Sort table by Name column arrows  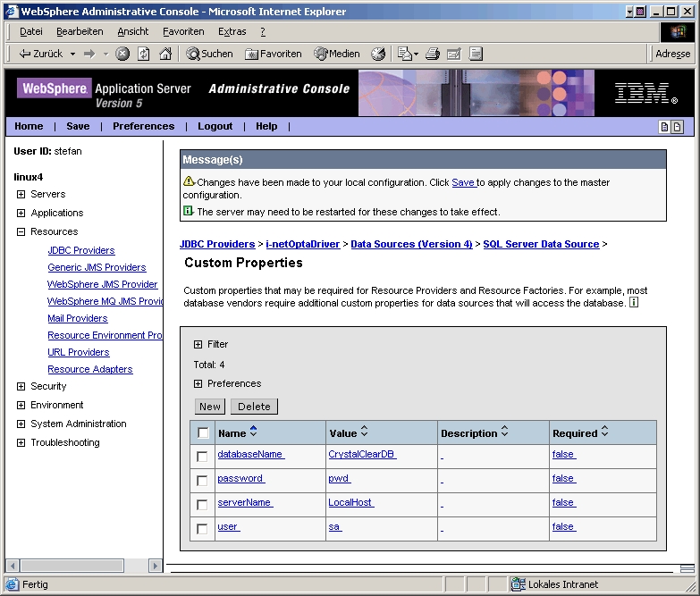coord(254,431)
